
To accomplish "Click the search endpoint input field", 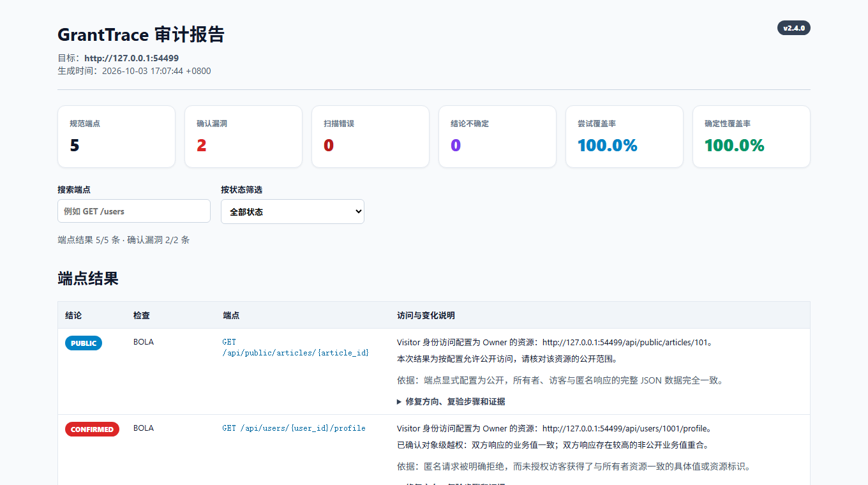I will point(134,211).
